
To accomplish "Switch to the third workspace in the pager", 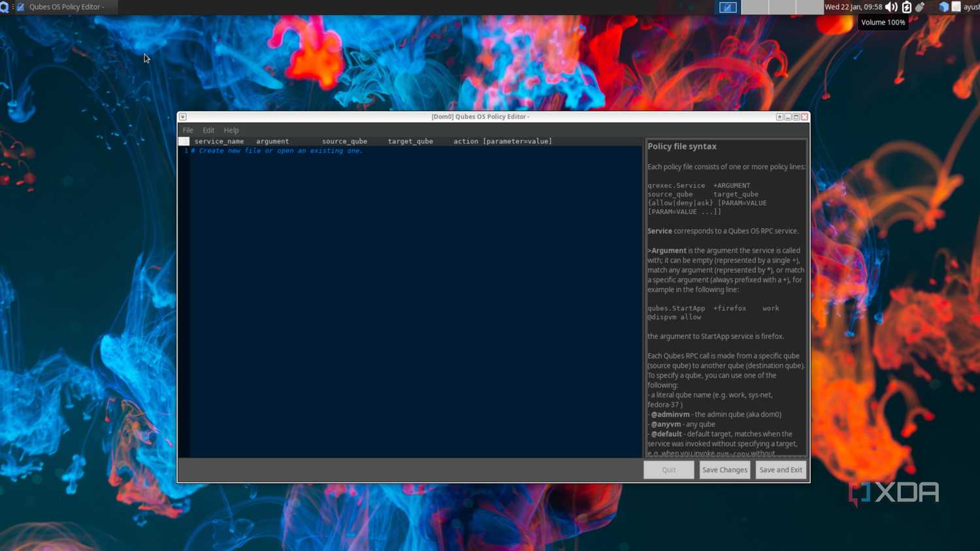I will coord(782,7).
